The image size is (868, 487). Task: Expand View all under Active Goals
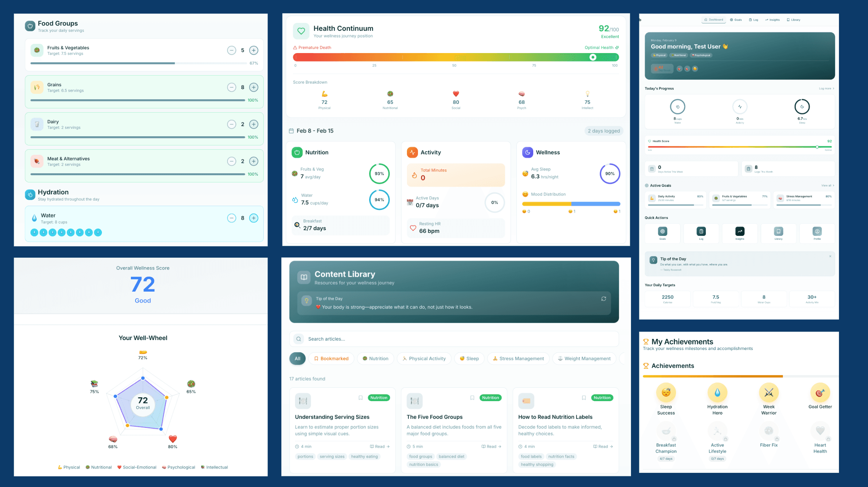827,185
